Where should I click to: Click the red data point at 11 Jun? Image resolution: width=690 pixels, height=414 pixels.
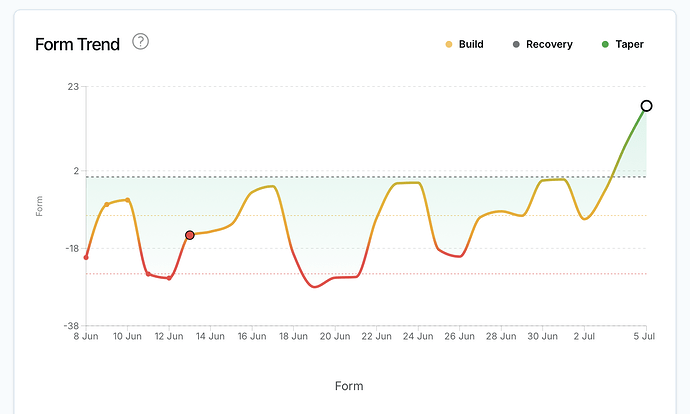pos(148,274)
